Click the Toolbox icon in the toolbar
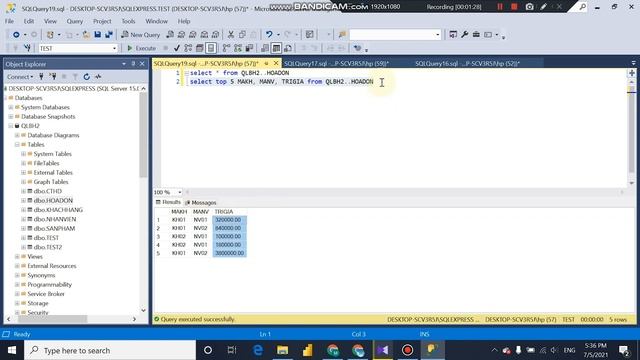 pyautogui.click(x=476, y=35)
